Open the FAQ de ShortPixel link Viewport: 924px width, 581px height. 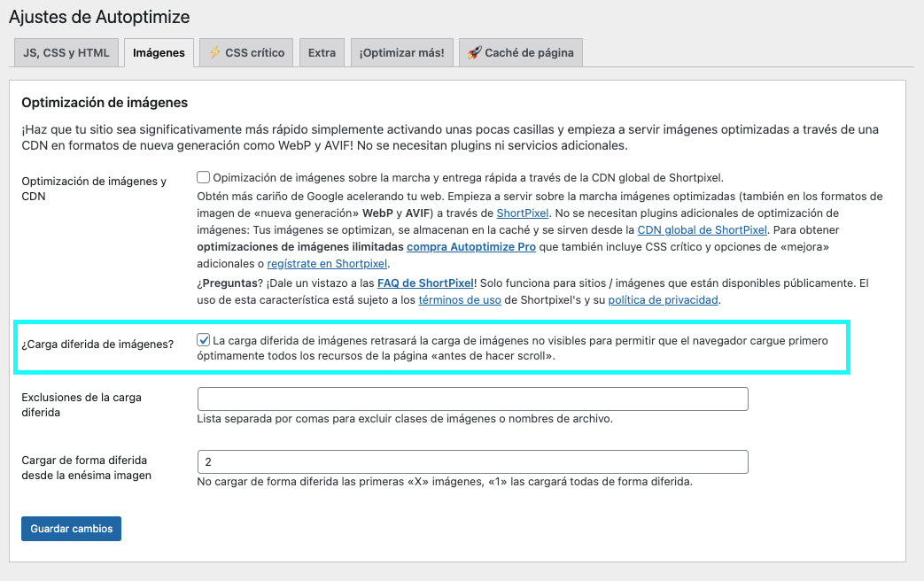coord(425,283)
